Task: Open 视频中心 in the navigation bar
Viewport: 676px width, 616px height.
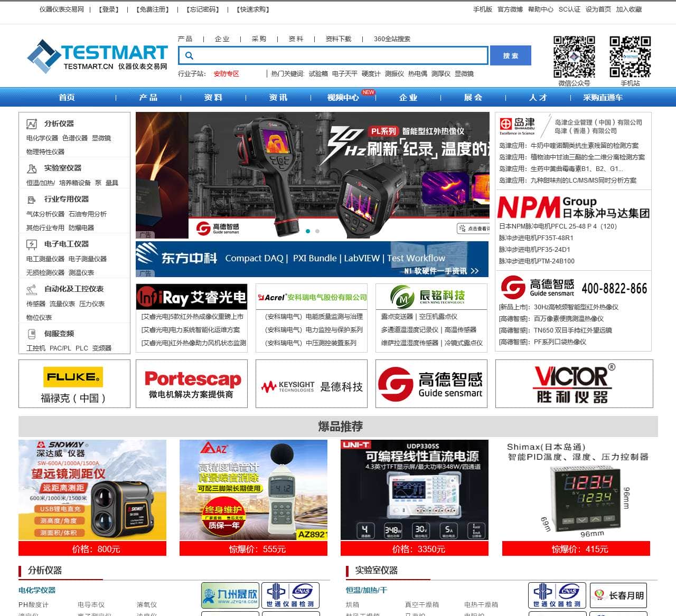Action: 343,97
